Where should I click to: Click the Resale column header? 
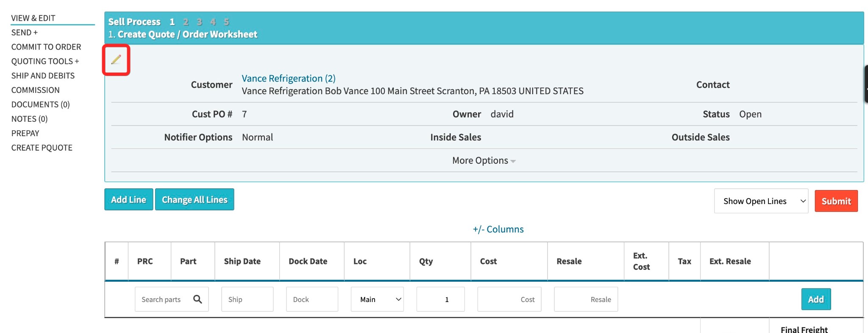click(x=569, y=261)
